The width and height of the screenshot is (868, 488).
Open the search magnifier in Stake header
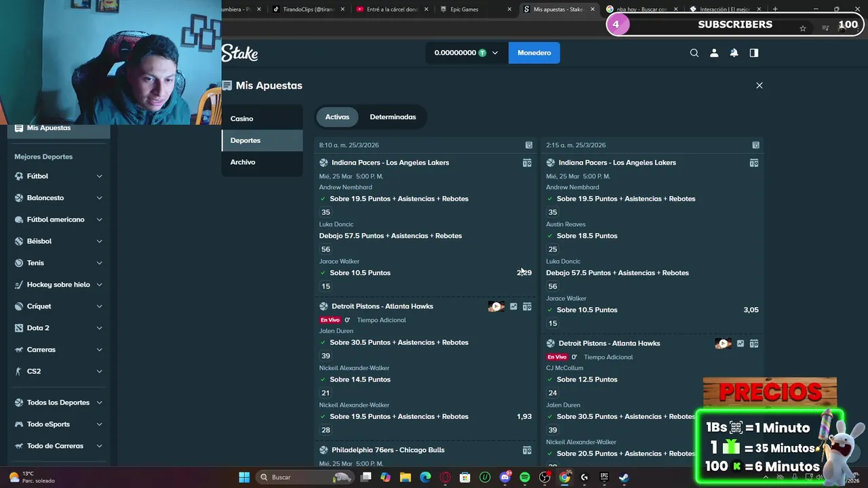[694, 53]
